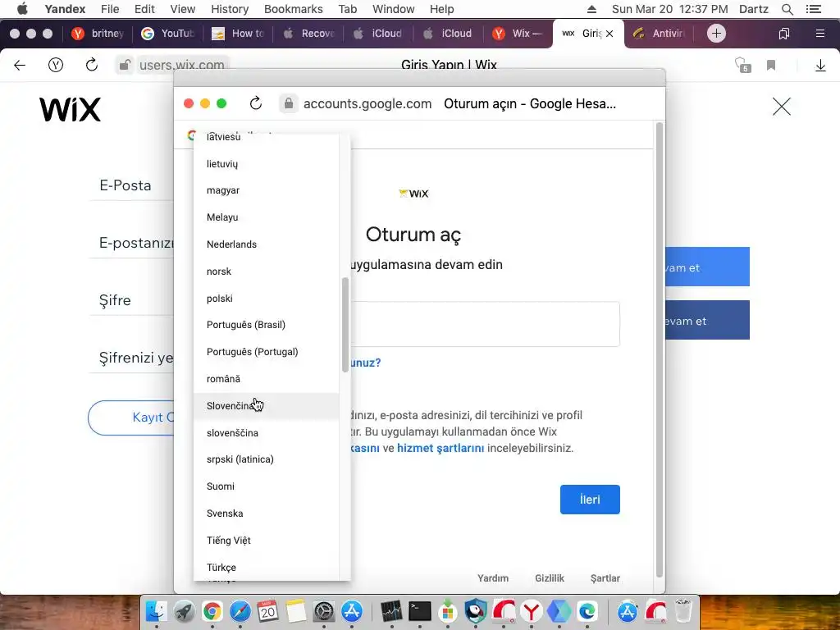This screenshot has height=630, width=840.
Task: Open the extensions icon with badge 5
Action: tap(742, 65)
